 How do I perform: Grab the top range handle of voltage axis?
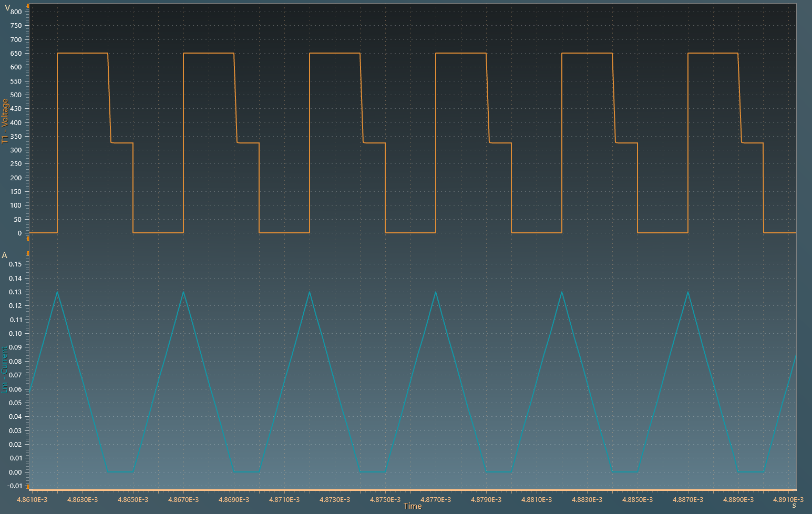tap(28, 5)
